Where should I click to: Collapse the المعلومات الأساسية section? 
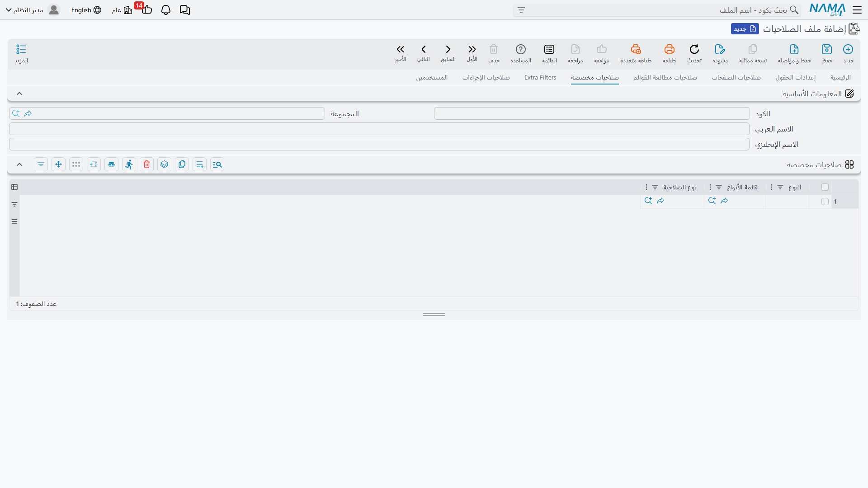pyautogui.click(x=19, y=94)
